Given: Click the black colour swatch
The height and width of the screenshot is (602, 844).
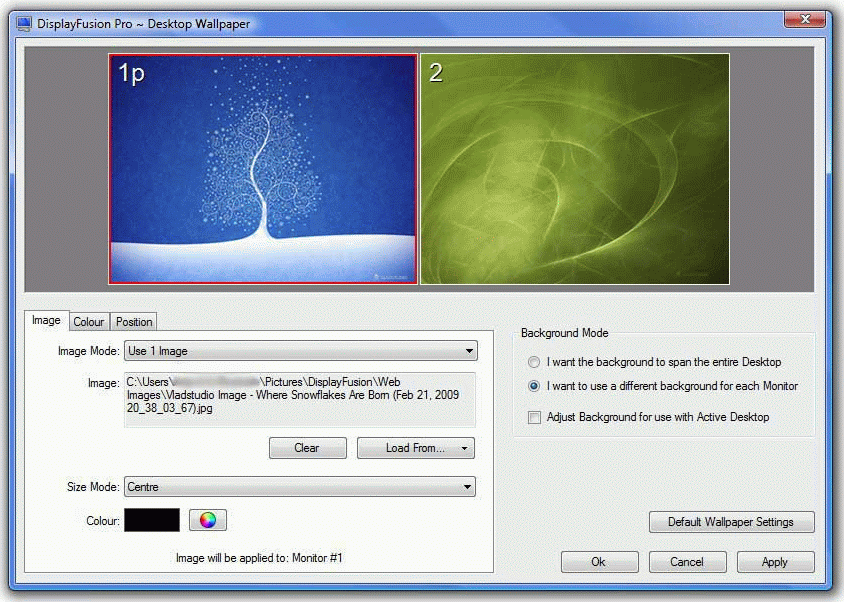Looking at the screenshot, I should [152, 520].
